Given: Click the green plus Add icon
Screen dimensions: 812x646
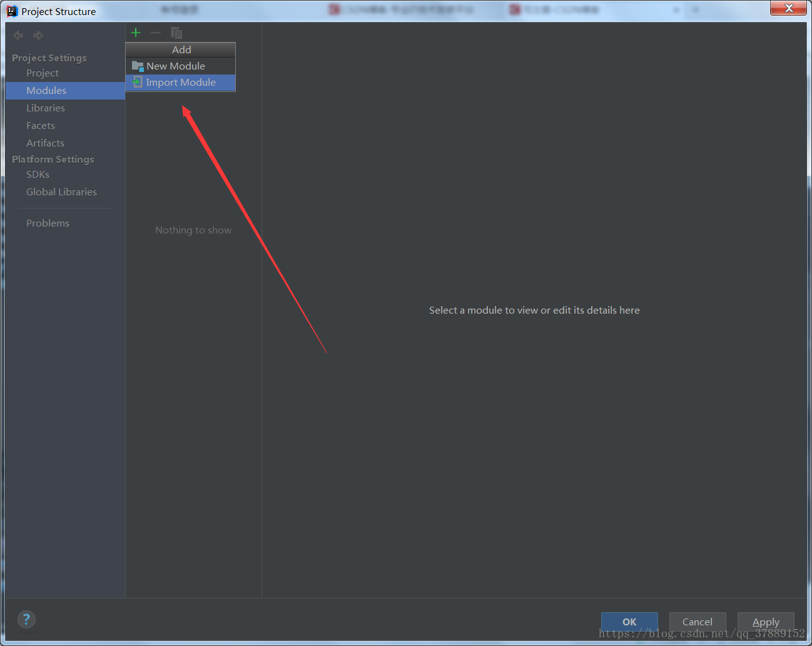Looking at the screenshot, I should (x=136, y=33).
